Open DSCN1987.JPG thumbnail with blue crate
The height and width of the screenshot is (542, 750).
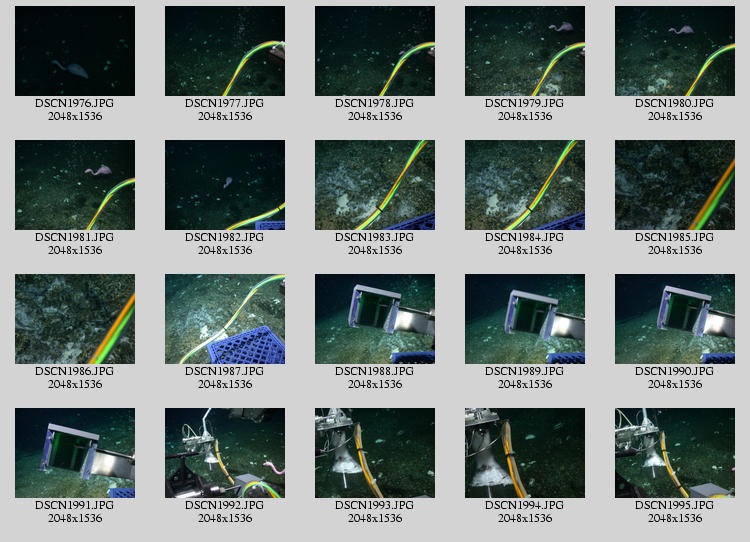[x=225, y=319]
